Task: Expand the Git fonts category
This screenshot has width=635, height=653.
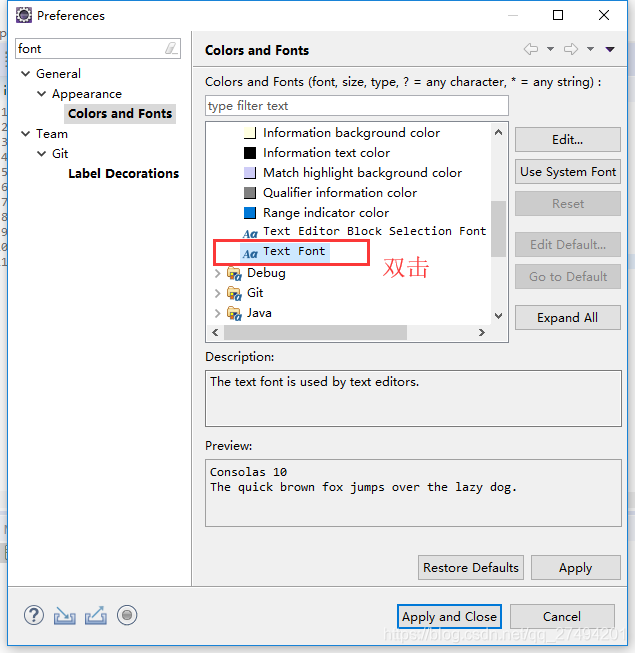Action: tap(217, 294)
